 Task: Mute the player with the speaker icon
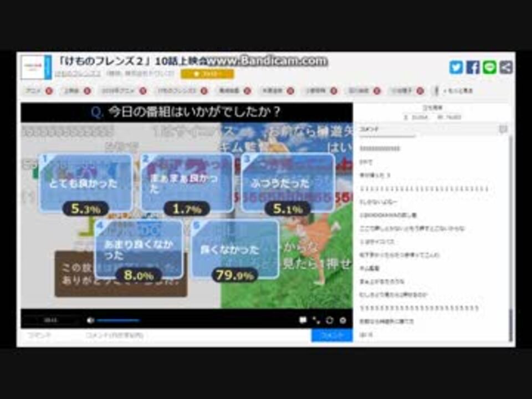[90, 320]
